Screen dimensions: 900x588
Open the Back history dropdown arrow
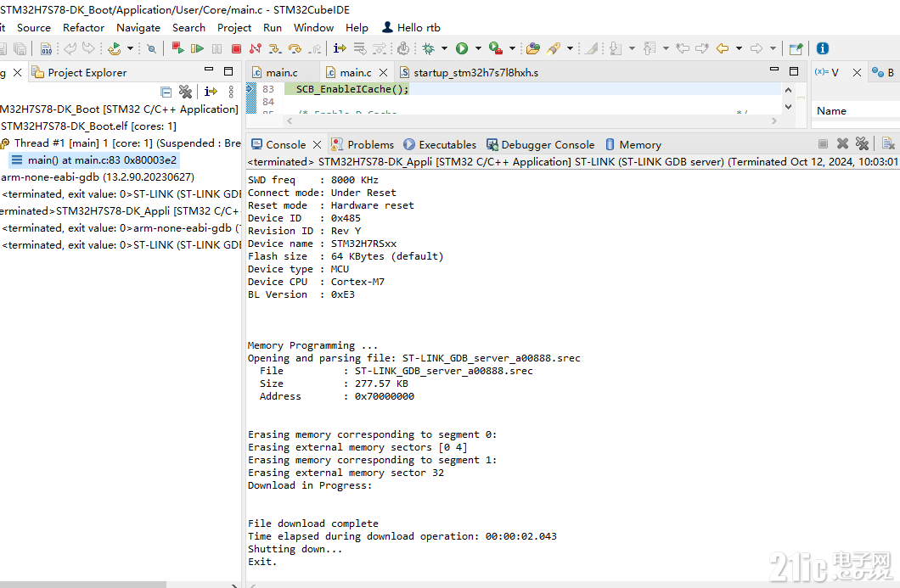[739, 48]
